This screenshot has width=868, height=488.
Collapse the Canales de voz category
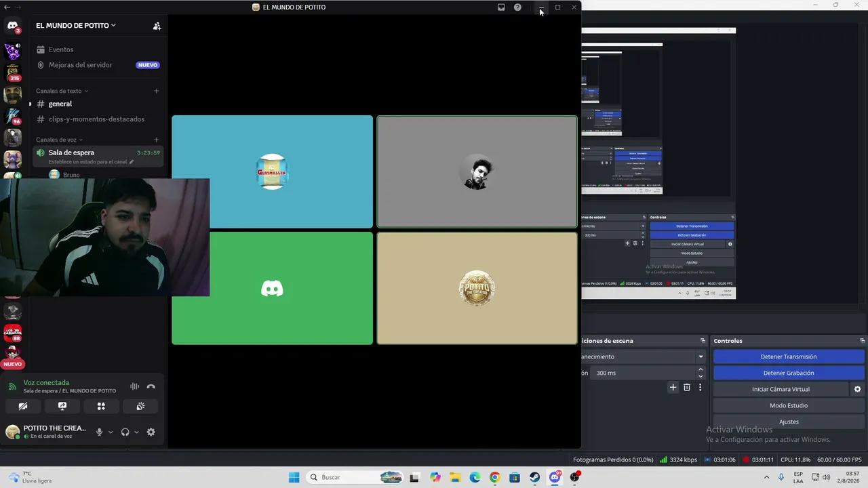pos(59,140)
